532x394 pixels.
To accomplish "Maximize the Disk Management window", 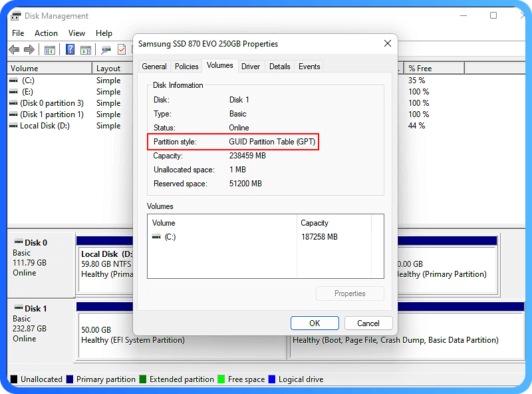I will [x=493, y=15].
